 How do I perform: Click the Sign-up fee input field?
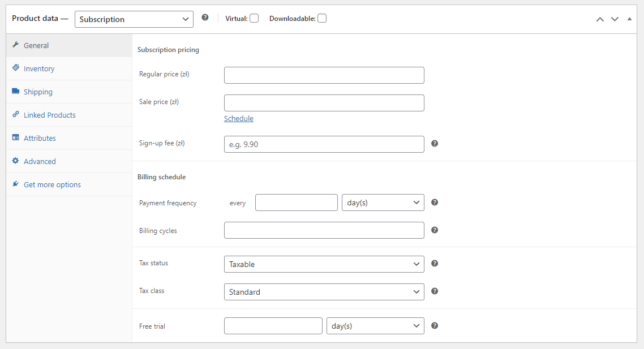(324, 144)
